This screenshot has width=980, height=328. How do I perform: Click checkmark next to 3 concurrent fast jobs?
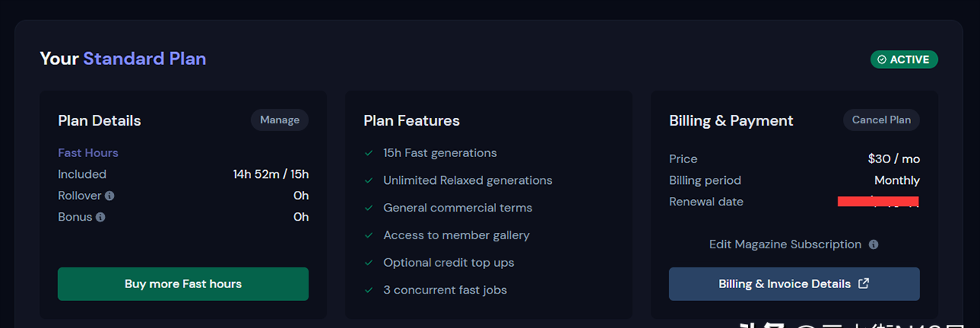click(x=369, y=290)
